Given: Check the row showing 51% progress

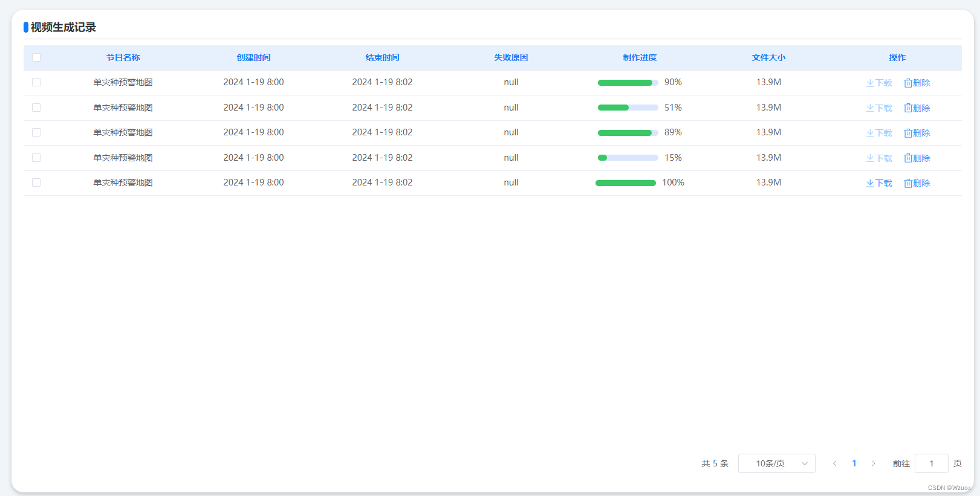Looking at the screenshot, I should point(36,108).
